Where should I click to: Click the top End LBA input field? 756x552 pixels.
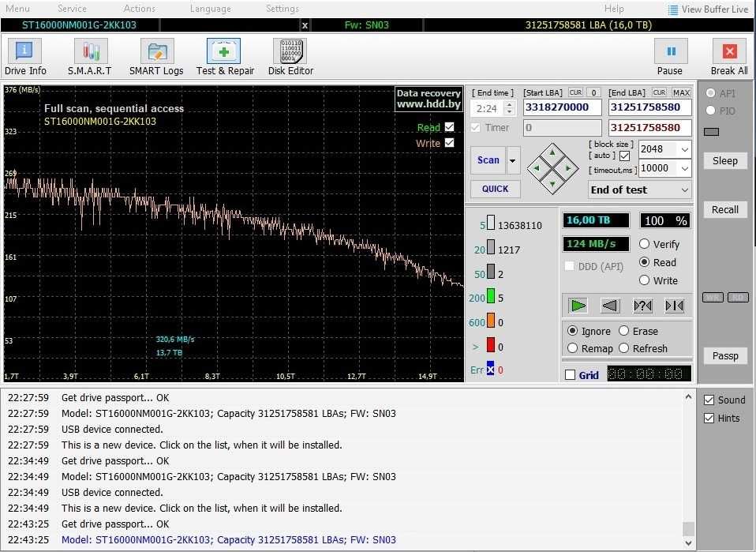(x=649, y=107)
